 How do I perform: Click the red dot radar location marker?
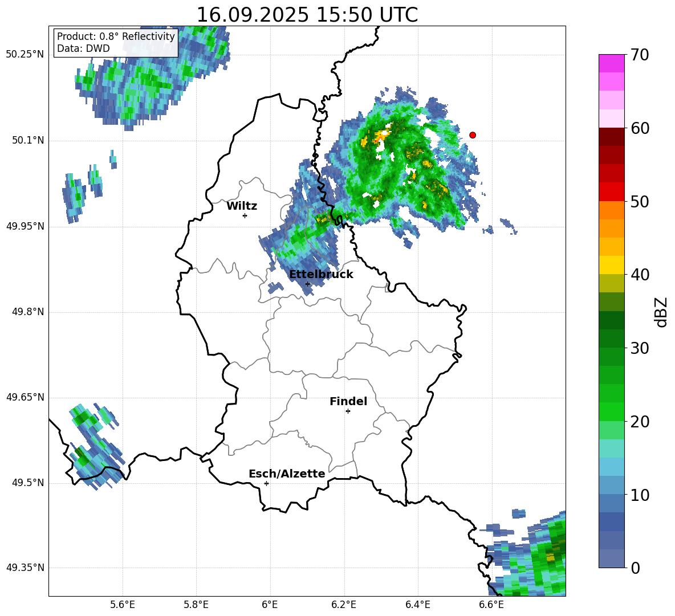click(x=473, y=135)
